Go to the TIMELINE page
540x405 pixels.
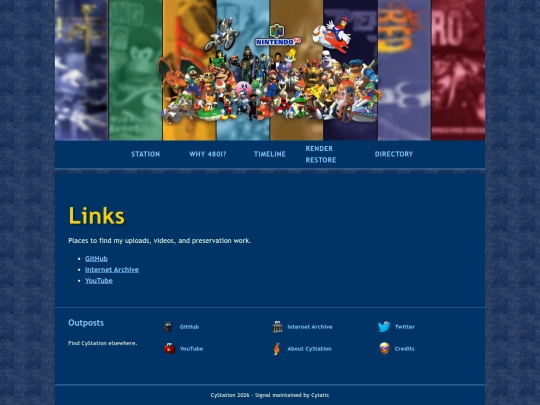point(270,154)
